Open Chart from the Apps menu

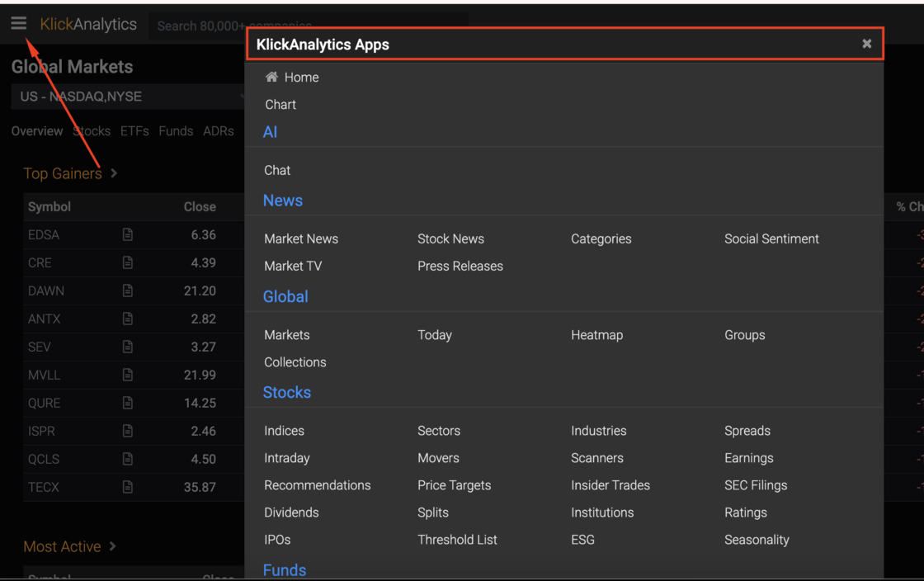(x=280, y=104)
